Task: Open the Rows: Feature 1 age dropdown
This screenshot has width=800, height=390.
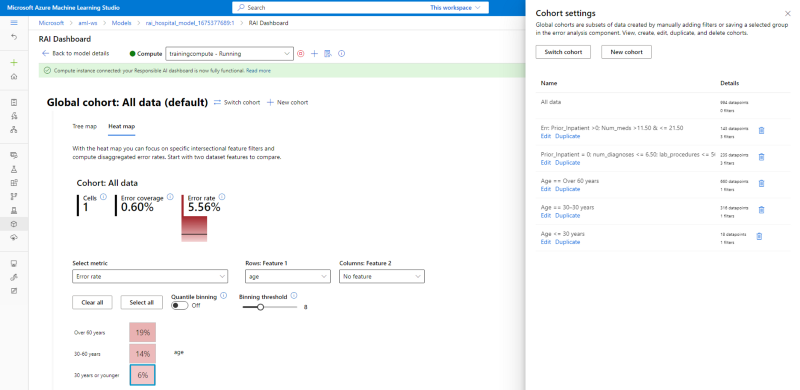Action: tap(288, 276)
